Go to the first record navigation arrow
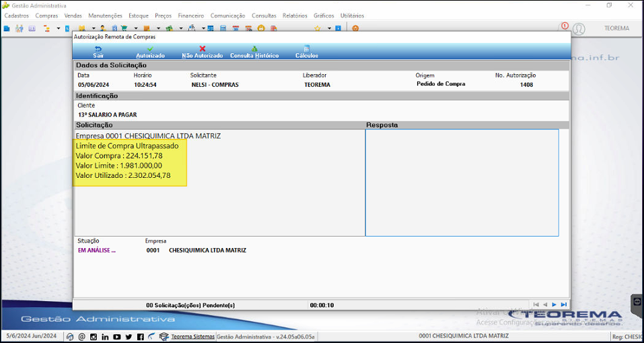 (x=536, y=305)
